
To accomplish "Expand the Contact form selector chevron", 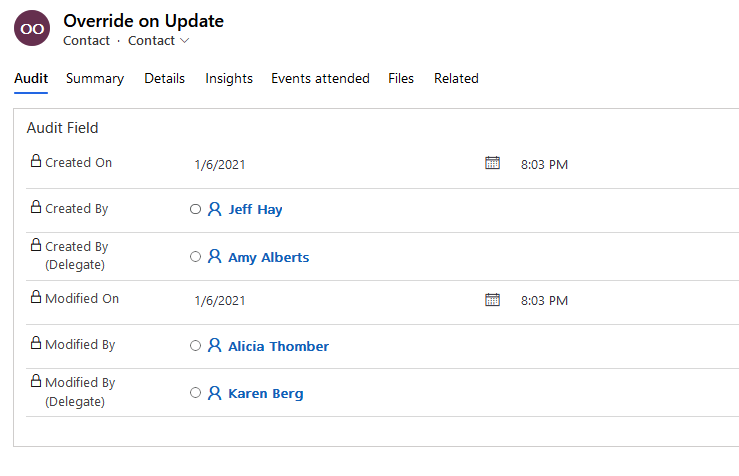I will (184, 41).
